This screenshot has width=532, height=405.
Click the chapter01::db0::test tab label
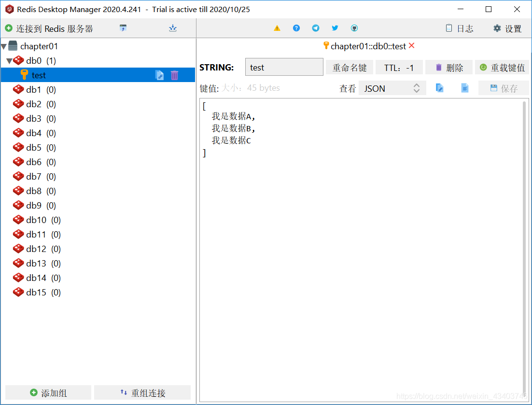(368, 47)
